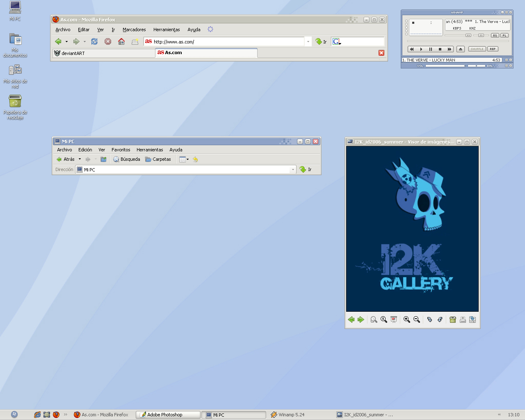Click the bookmark star folder icon in Firefox

[x=135, y=41]
